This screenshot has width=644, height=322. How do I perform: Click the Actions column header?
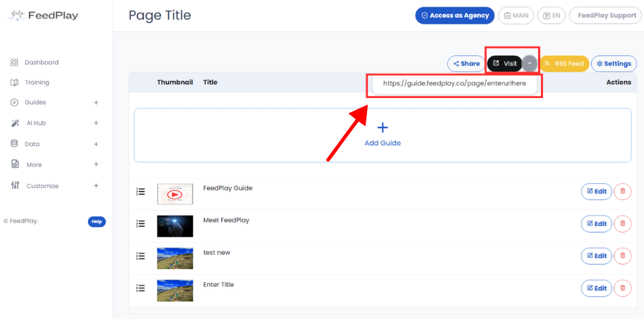pyautogui.click(x=618, y=82)
